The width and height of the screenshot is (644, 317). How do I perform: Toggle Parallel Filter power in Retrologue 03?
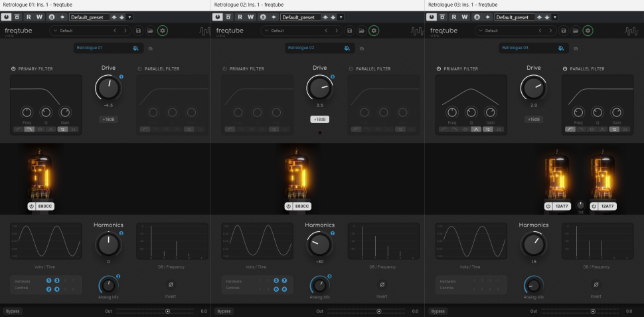pyautogui.click(x=565, y=69)
